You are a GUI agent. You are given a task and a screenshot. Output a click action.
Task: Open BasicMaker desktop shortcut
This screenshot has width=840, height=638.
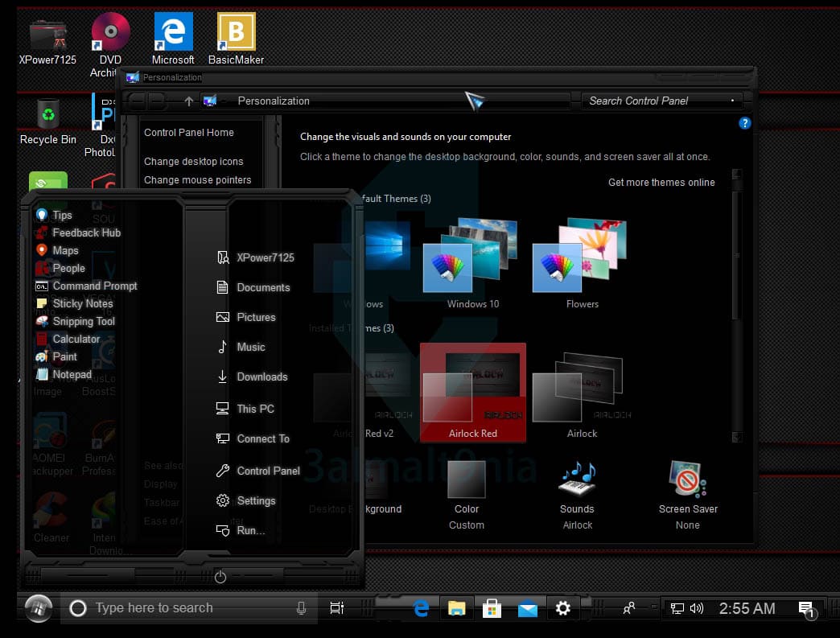tap(236, 39)
